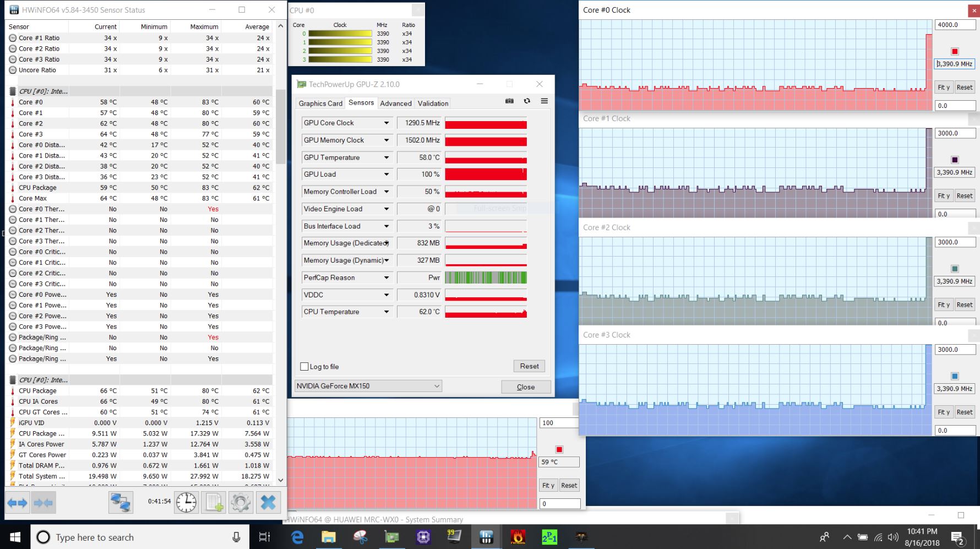This screenshot has width=980, height=549.
Task: Click HWiNFO expand sensors arrows icon
Action: 18,503
